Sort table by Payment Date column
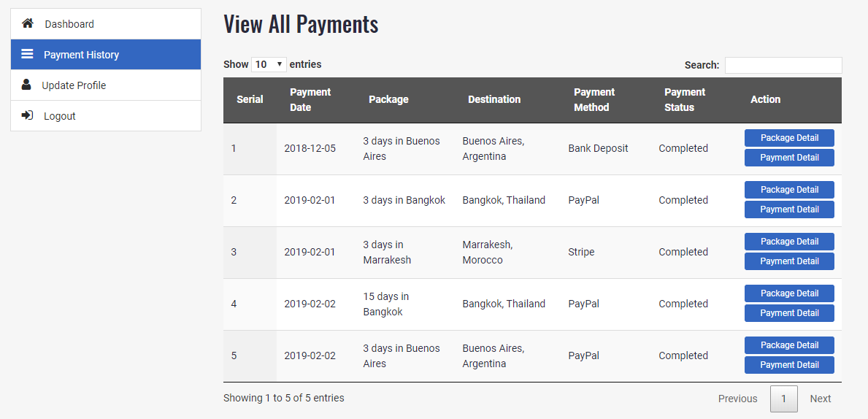868x419 pixels. point(310,100)
